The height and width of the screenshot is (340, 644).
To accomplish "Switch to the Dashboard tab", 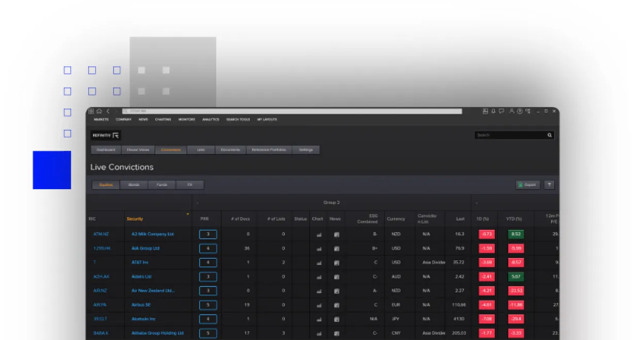I will point(106,150).
